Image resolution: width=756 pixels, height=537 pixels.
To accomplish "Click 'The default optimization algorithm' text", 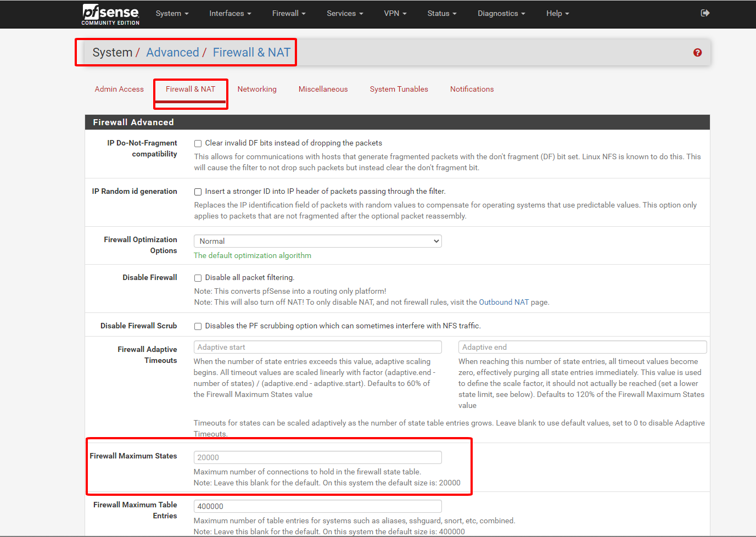I will tap(253, 255).
